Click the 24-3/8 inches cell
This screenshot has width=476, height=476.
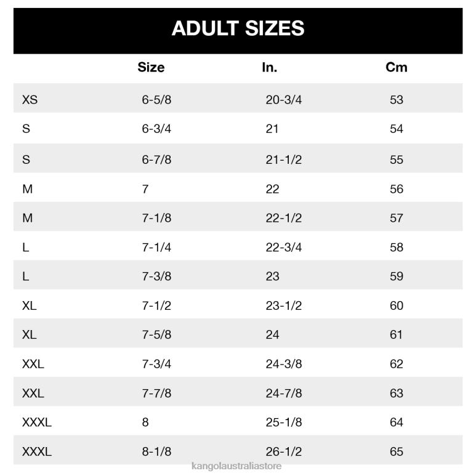tap(283, 364)
